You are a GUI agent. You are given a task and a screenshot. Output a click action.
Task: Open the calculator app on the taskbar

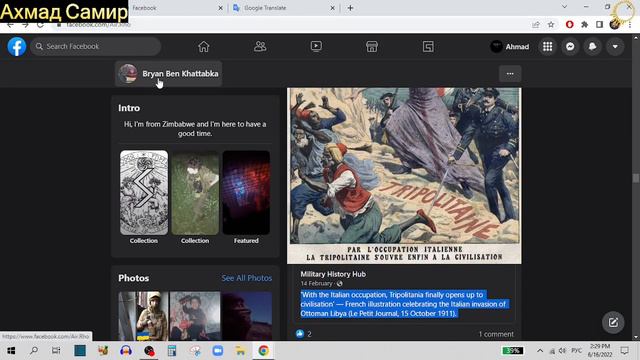click(172, 351)
